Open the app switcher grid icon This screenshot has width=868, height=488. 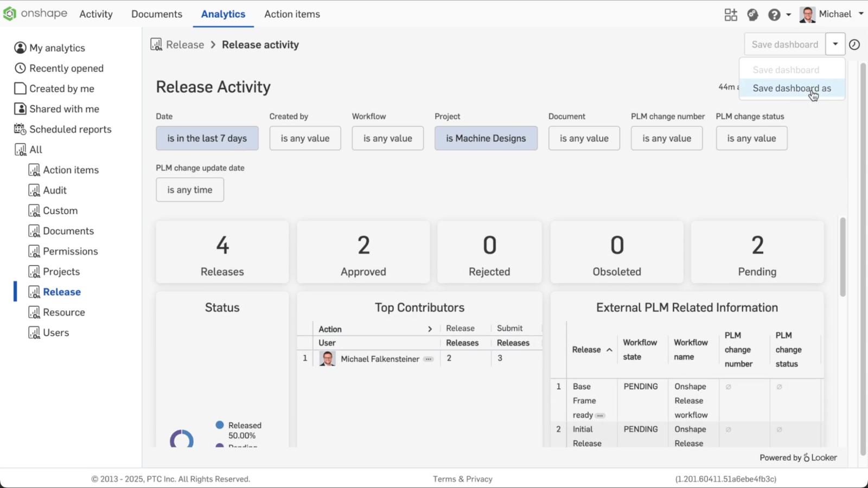730,15
